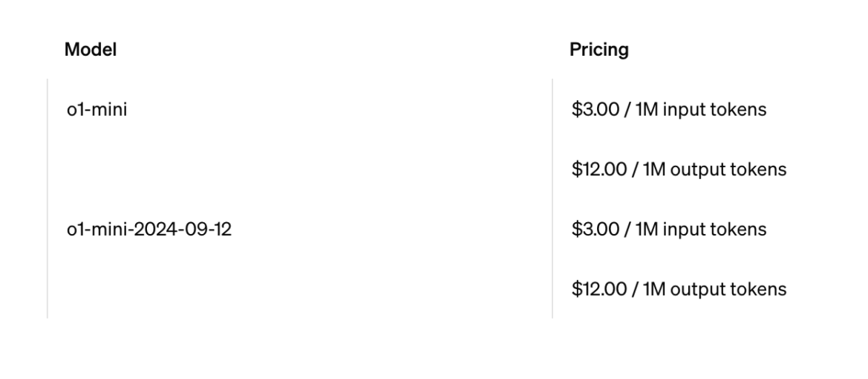Image resolution: width=868 pixels, height=379 pixels.
Task: Select the o1-mini-2024-09-12 model name
Action: tap(149, 230)
